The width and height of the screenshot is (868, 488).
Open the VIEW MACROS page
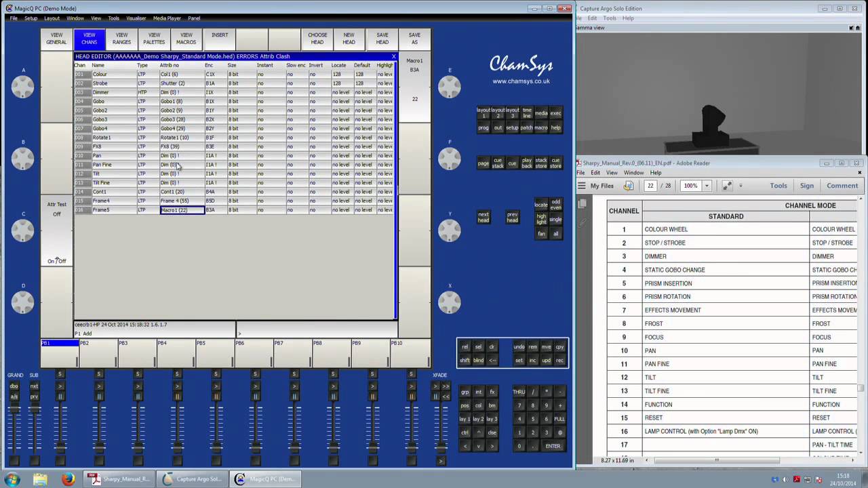tap(186, 39)
